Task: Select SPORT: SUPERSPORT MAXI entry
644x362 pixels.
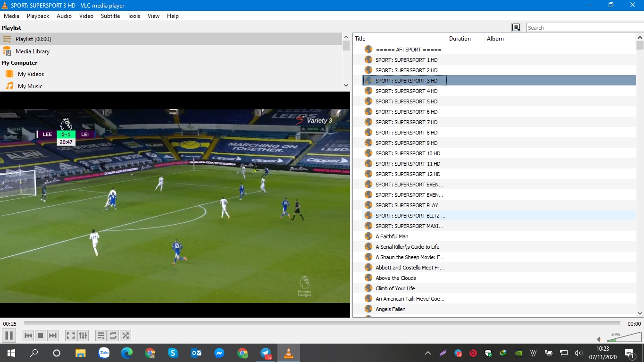Action: [409, 226]
